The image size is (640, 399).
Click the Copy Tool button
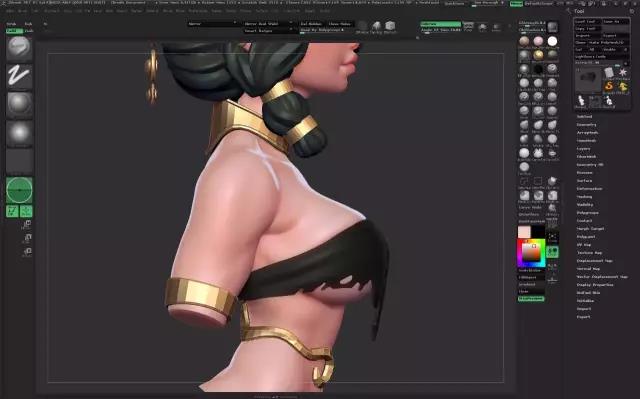tap(587, 29)
